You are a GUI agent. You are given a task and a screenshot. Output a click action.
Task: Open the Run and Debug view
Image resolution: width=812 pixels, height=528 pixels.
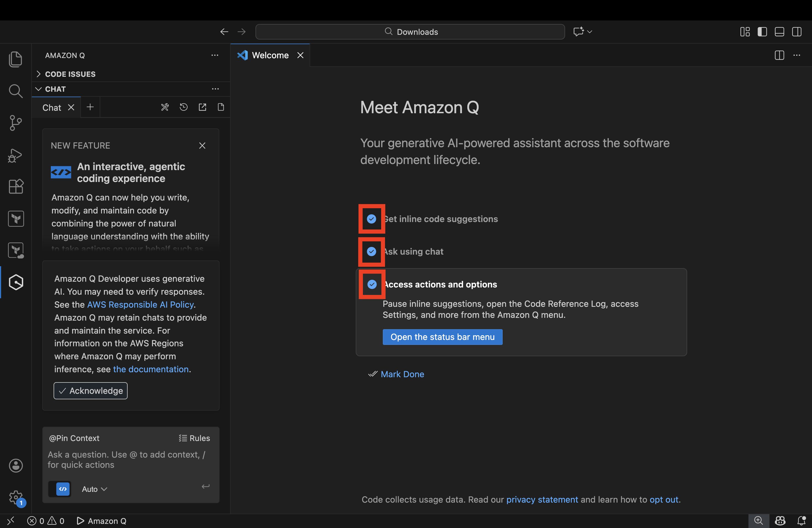coord(15,155)
